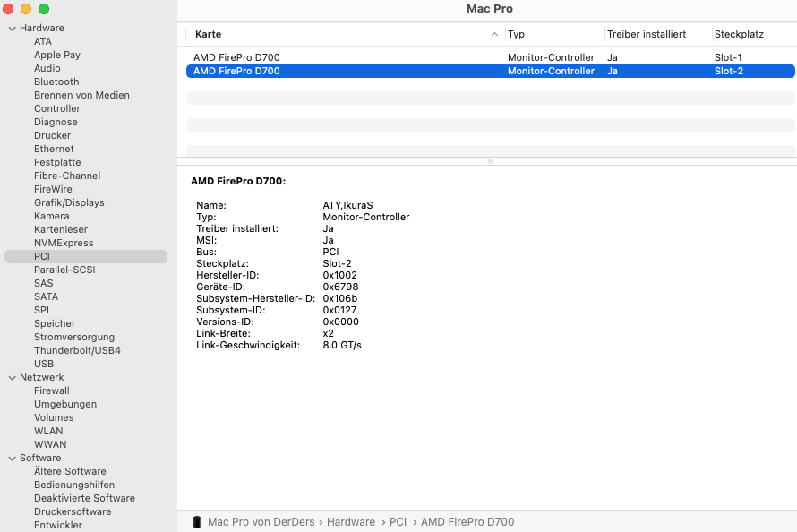Select NVMExpress in the sidebar
Image resolution: width=797 pixels, height=532 pixels.
(64, 243)
